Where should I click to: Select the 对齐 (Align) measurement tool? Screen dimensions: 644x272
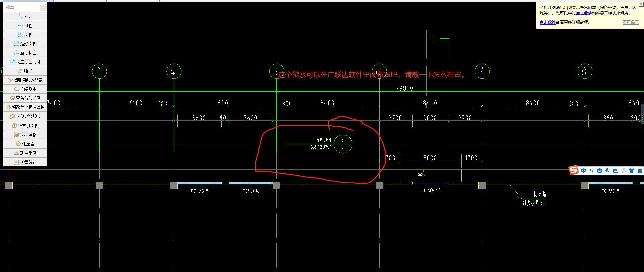25,16
